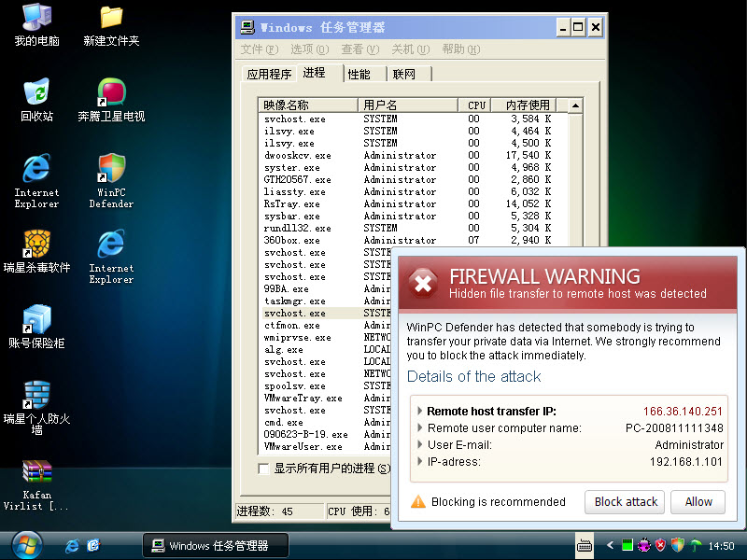Select sysbar.exe process row
Screen dimensions: 747x560
pos(413,217)
